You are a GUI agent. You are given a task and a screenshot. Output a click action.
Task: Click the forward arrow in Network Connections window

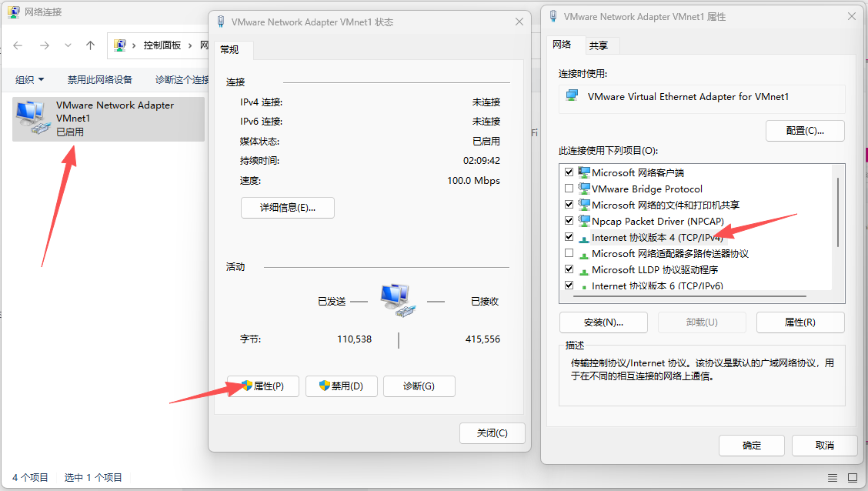(x=45, y=45)
